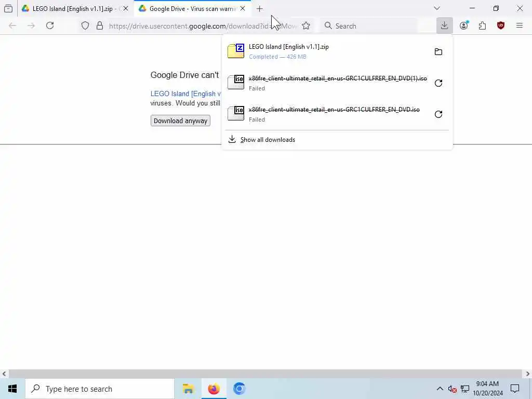Click iso file icon for EN_DVD(1).iso
The width and height of the screenshot is (532, 399).
point(236,82)
